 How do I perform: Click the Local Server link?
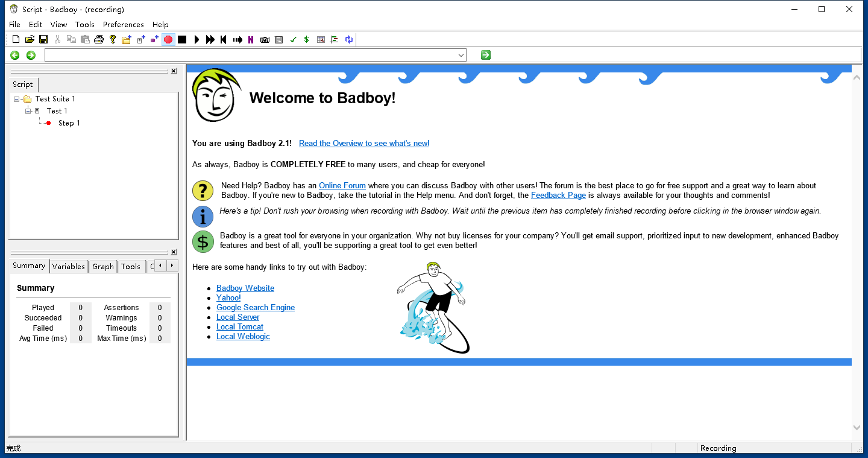(x=238, y=317)
